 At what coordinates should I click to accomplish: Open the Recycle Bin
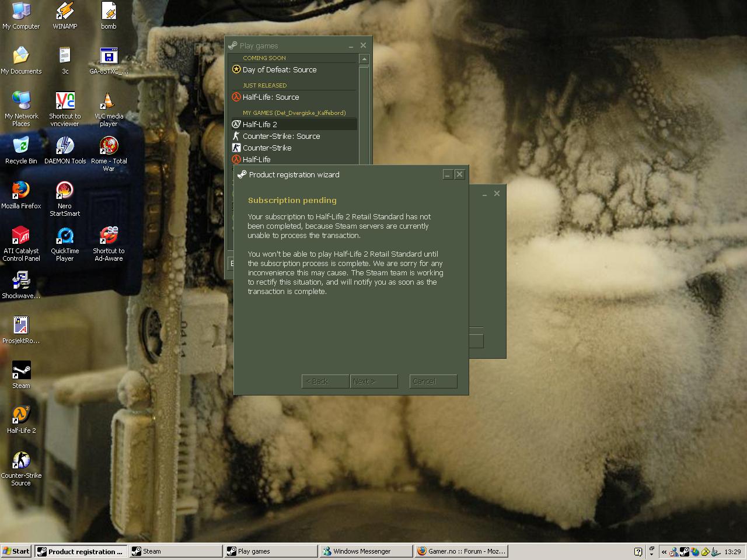[21, 150]
